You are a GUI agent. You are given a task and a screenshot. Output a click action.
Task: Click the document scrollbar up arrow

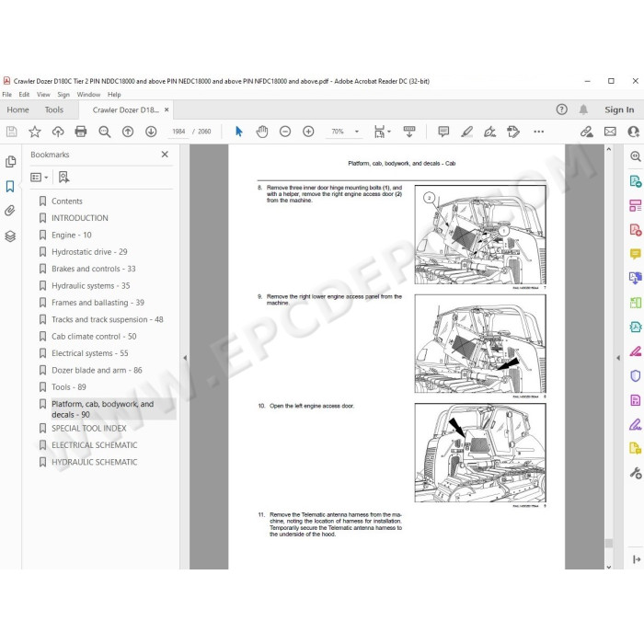coord(609,149)
